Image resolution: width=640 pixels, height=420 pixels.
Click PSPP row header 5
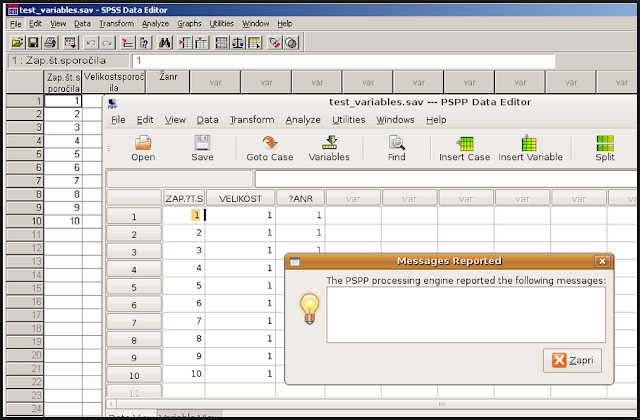[134, 287]
